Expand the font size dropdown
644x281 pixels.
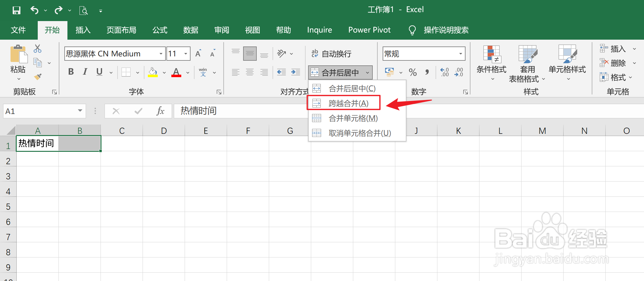(185, 53)
